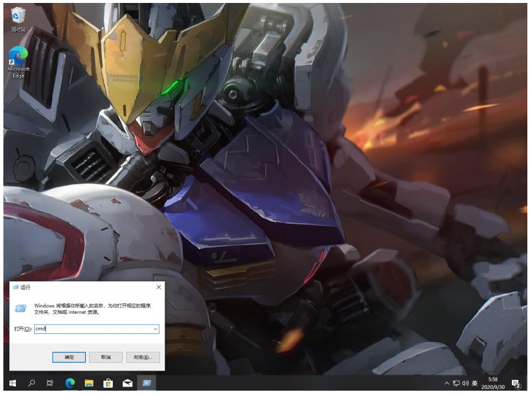Expand the Run dialog command history dropdown

tap(155, 329)
